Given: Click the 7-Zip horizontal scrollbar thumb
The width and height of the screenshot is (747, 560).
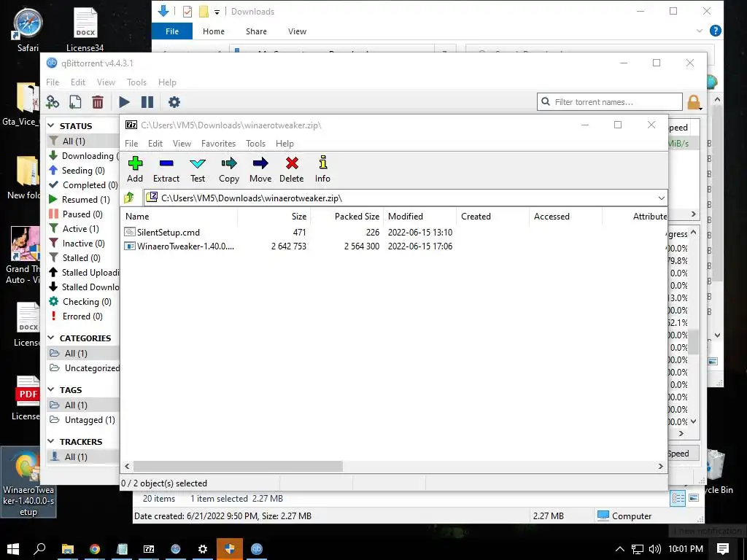Looking at the screenshot, I should (238, 466).
